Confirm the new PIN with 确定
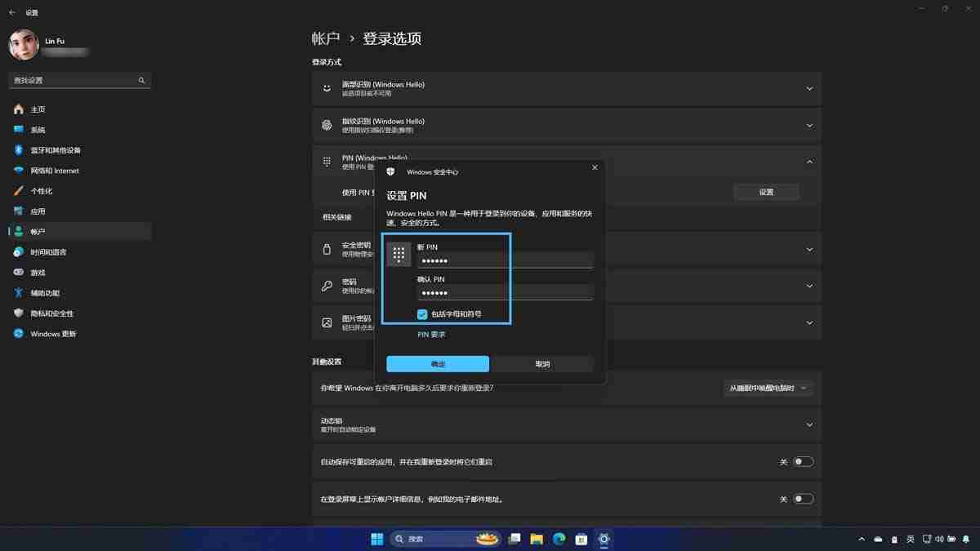This screenshot has height=551, width=980. (x=437, y=364)
